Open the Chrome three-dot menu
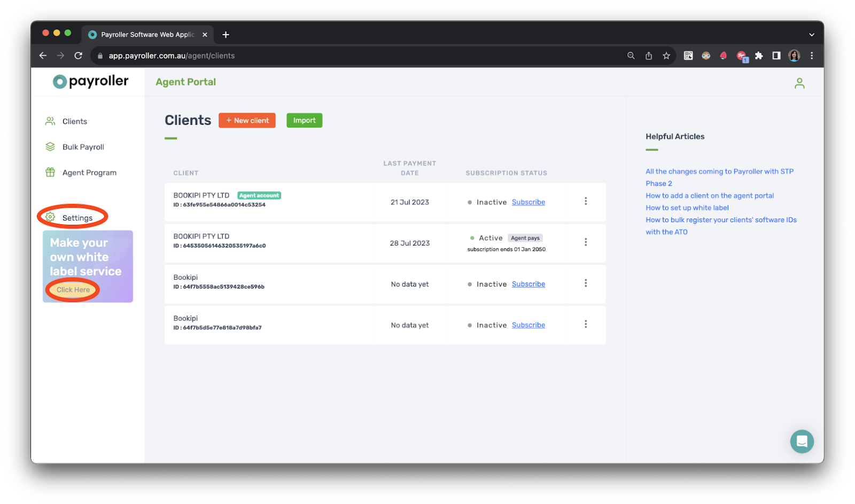855x504 pixels. tap(812, 56)
